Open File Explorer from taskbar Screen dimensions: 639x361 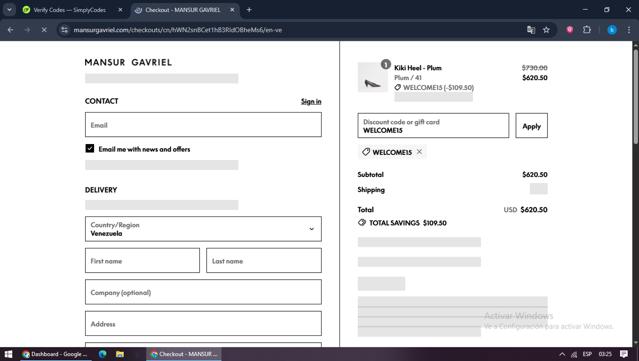pyautogui.click(x=120, y=354)
